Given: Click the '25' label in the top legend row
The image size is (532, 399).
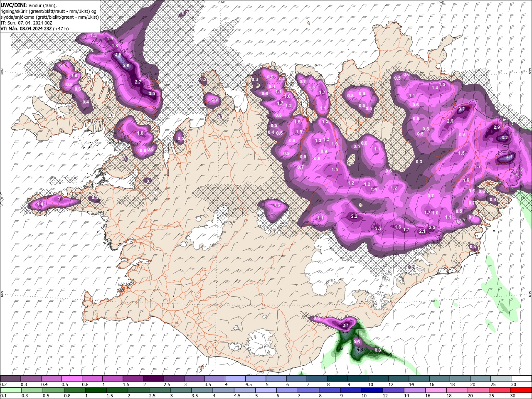Looking at the screenshot, I should (x=493, y=384).
